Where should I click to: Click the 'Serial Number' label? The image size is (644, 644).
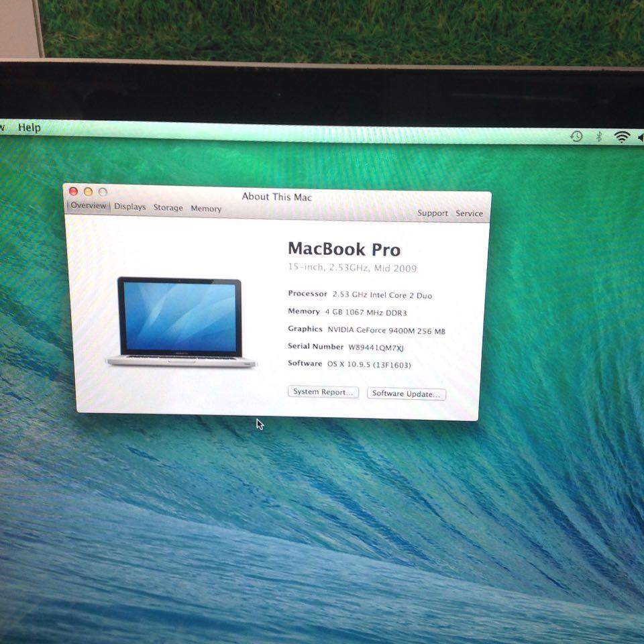tap(316, 346)
